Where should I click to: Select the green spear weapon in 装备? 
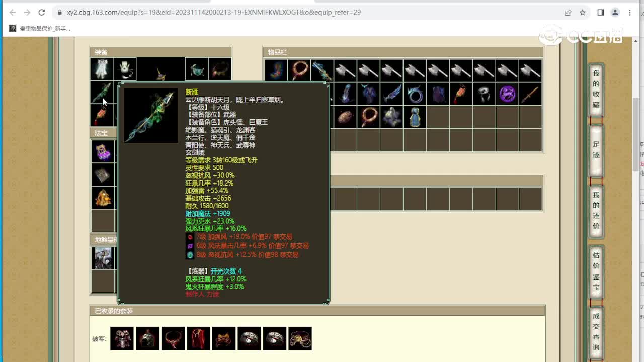point(102,93)
